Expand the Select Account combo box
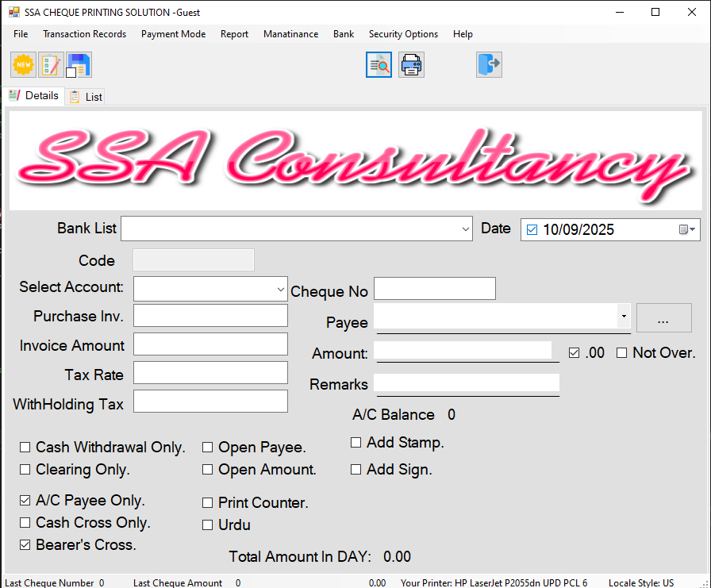Screen dimensions: 711x588 tap(281, 288)
